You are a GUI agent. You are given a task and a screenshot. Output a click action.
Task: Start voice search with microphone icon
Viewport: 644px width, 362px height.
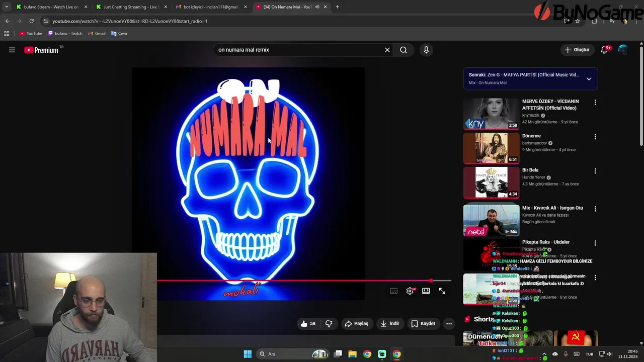click(426, 50)
